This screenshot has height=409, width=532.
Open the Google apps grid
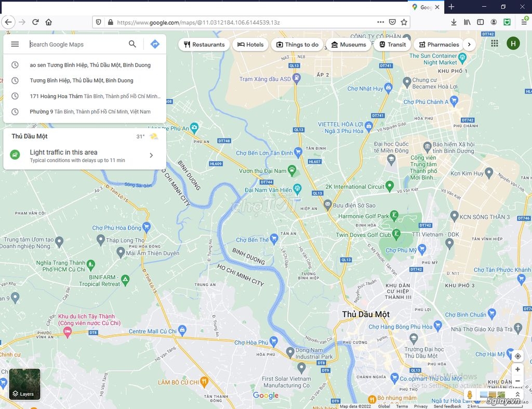495,44
